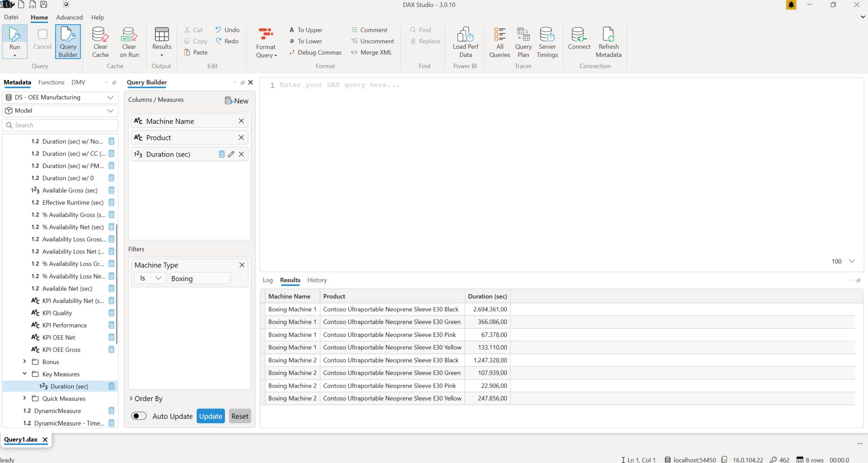Click the metadata Search field
Viewport: 868px width, 463px height.
click(x=60, y=125)
